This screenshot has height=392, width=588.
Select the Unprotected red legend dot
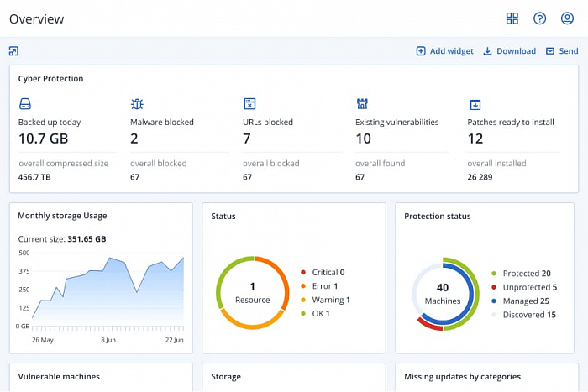[x=495, y=287]
